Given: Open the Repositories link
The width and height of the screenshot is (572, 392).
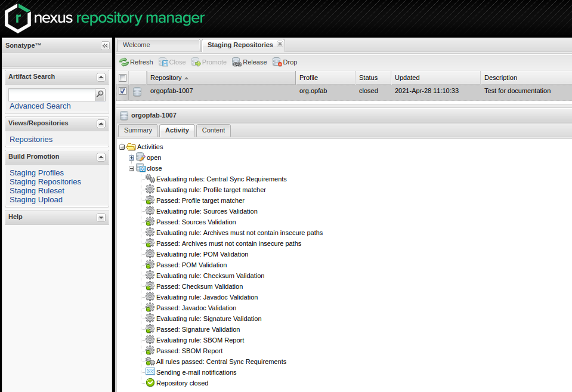Looking at the screenshot, I should pos(31,140).
